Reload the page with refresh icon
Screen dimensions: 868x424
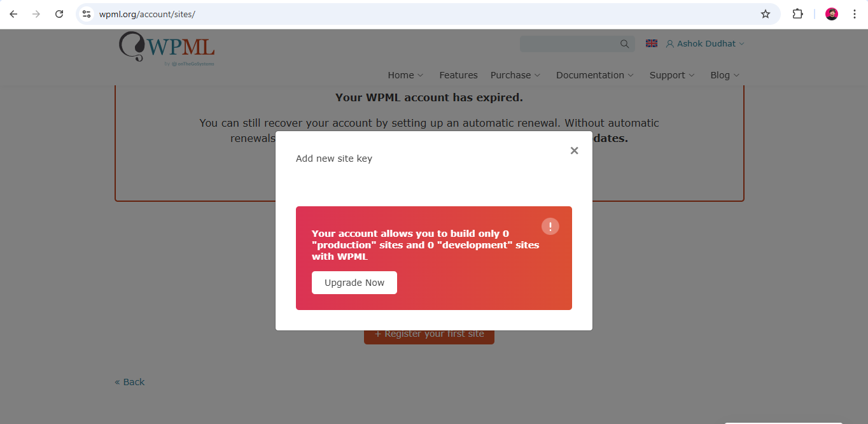tap(59, 14)
